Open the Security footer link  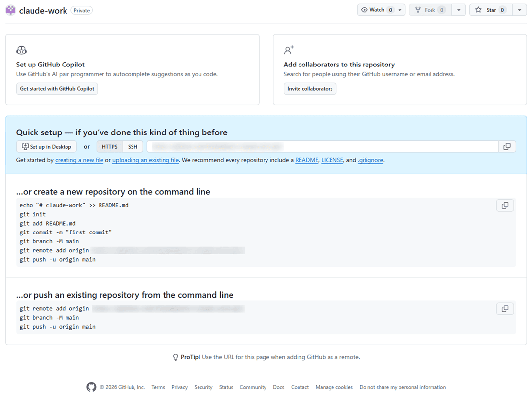(203, 387)
